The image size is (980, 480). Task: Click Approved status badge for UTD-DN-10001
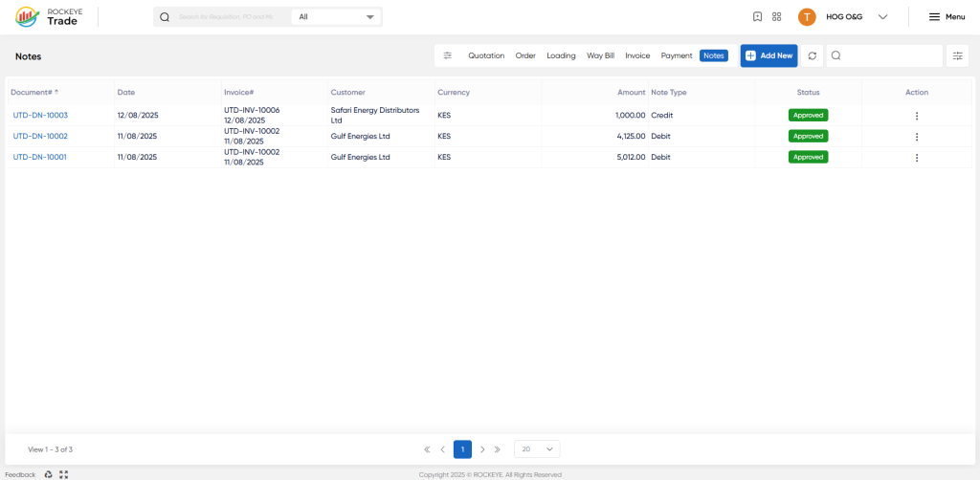[808, 158]
